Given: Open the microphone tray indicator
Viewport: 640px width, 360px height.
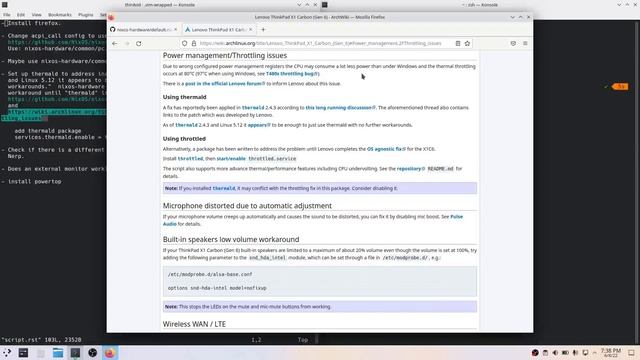Looking at the screenshot, I should 576,353.
